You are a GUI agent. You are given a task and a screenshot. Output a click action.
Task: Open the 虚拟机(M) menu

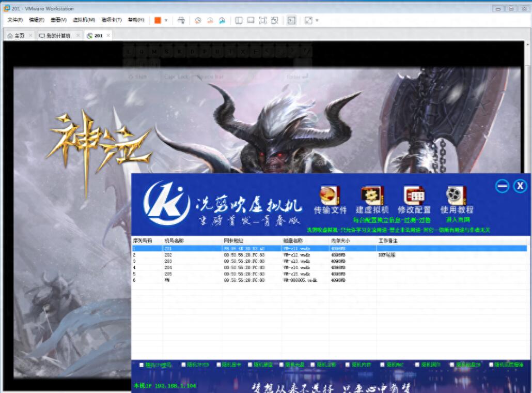84,20
